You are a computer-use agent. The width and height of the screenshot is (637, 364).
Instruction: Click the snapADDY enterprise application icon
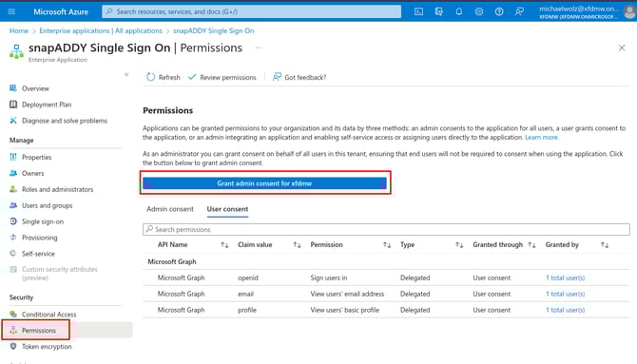click(x=16, y=51)
